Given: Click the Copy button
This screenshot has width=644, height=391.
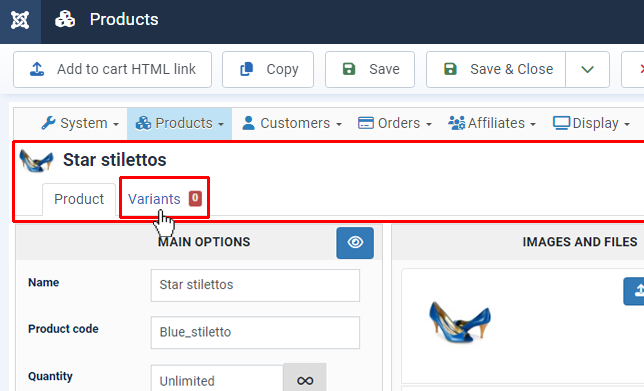Looking at the screenshot, I should click(268, 69).
